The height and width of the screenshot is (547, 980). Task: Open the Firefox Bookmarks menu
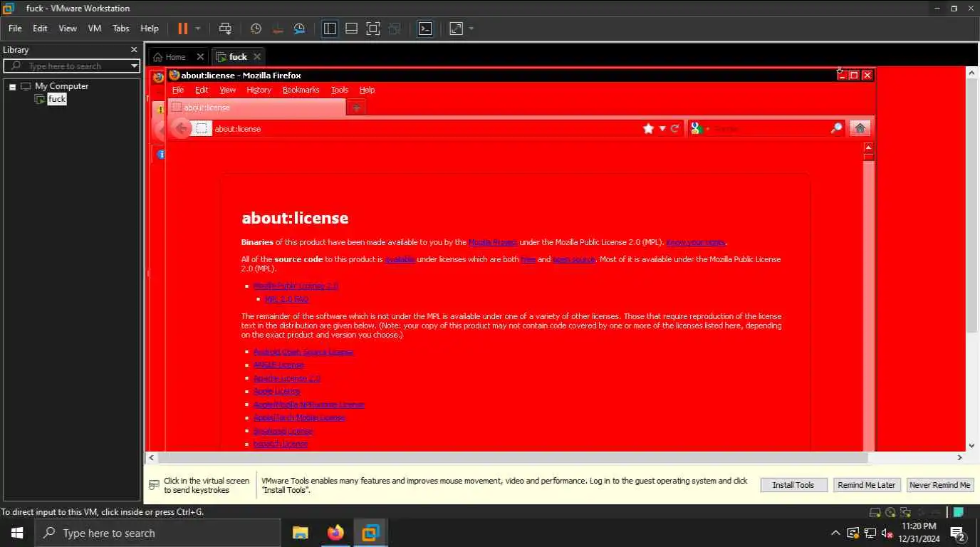[x=301, y=90]
